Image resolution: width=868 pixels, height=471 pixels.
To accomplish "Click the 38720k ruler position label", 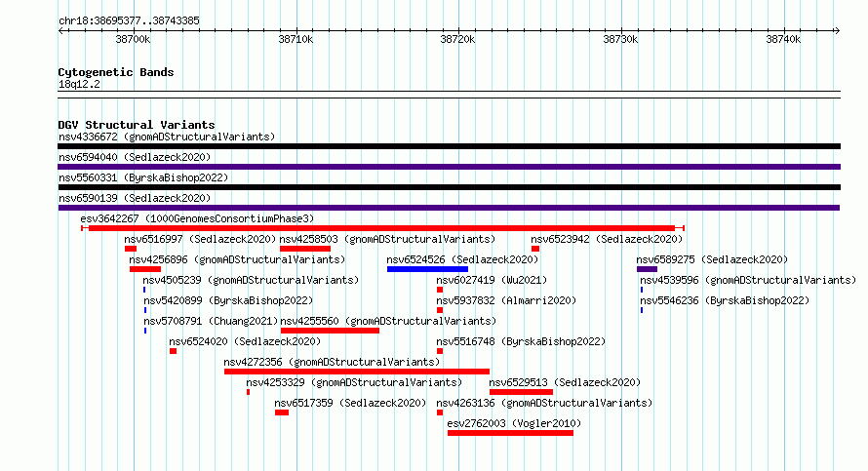I will (457, 39).
